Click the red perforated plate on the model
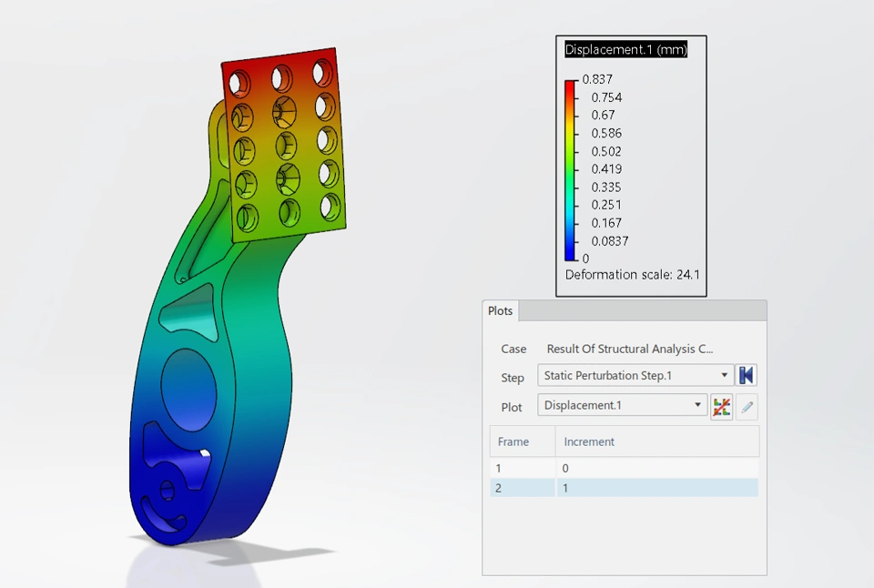874x588 pixels. point(283,145)
